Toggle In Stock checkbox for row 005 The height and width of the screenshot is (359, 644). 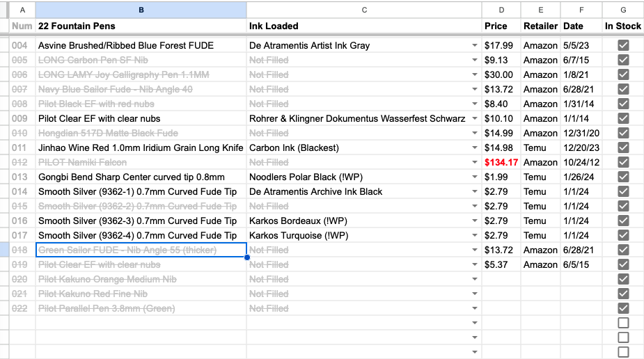pyautogui.click(x=623, y=60)
